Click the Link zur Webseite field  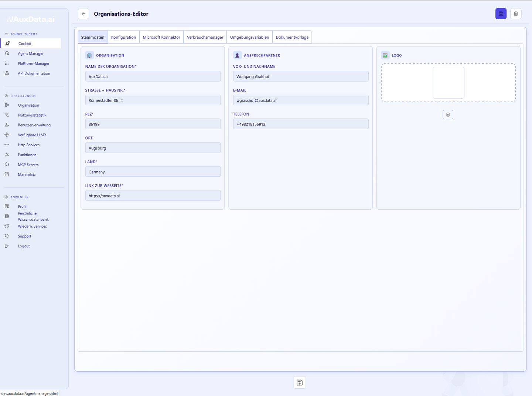pos(153,196)
